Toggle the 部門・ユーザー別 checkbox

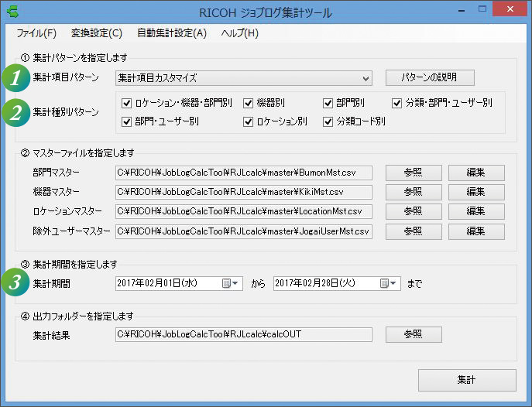127,121
